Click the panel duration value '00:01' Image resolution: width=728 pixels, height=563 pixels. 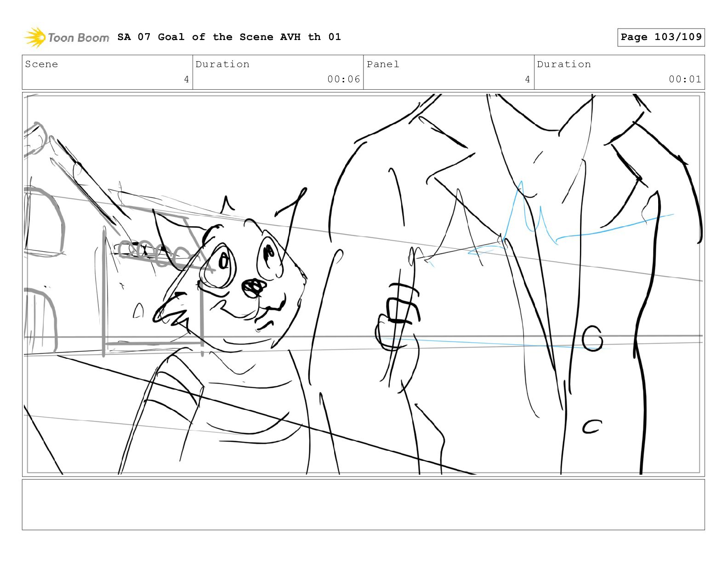pyautogui.click(x=685, y=79)
